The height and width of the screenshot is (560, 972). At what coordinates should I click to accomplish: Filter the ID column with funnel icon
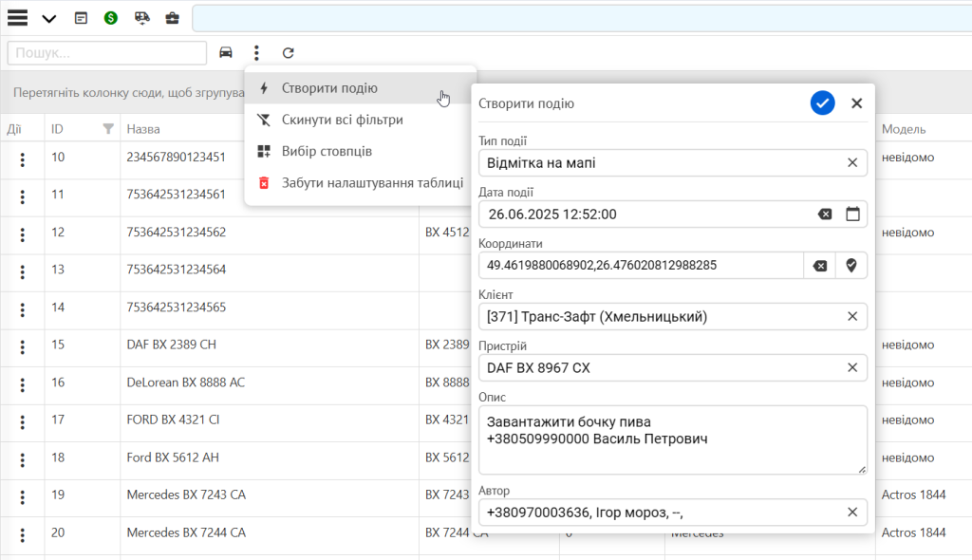point(108,129)
